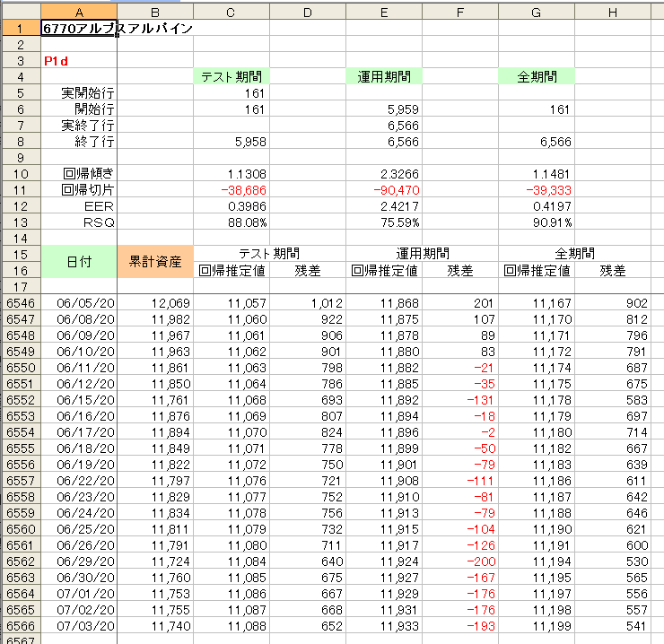Select column G header
664x644 pixels.
coord(537,13)
